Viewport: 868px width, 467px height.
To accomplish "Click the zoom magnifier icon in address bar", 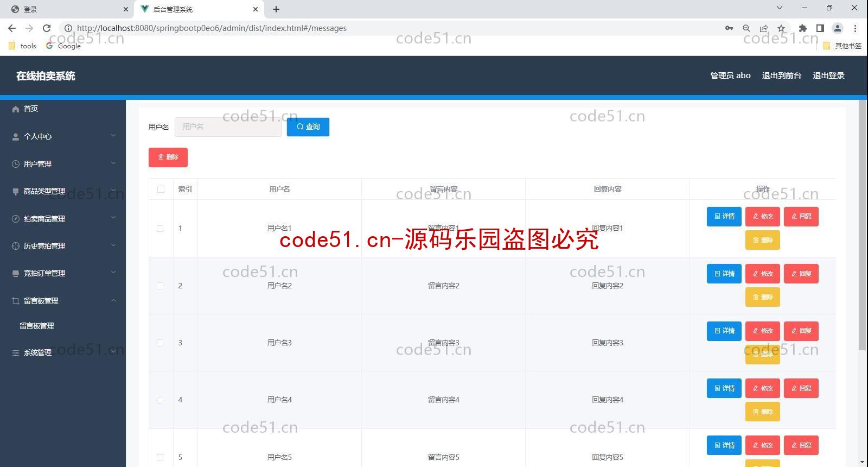I will [746, 28].
